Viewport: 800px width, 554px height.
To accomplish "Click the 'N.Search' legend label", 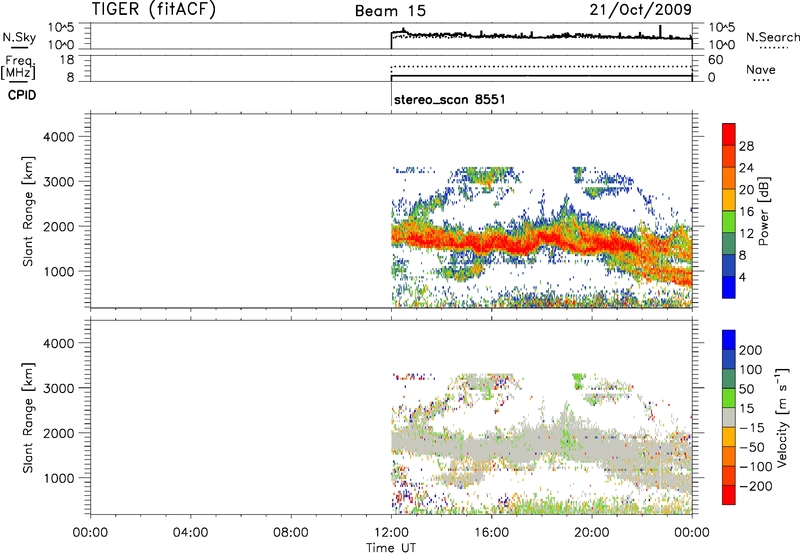I will click(x=772, y=37).
